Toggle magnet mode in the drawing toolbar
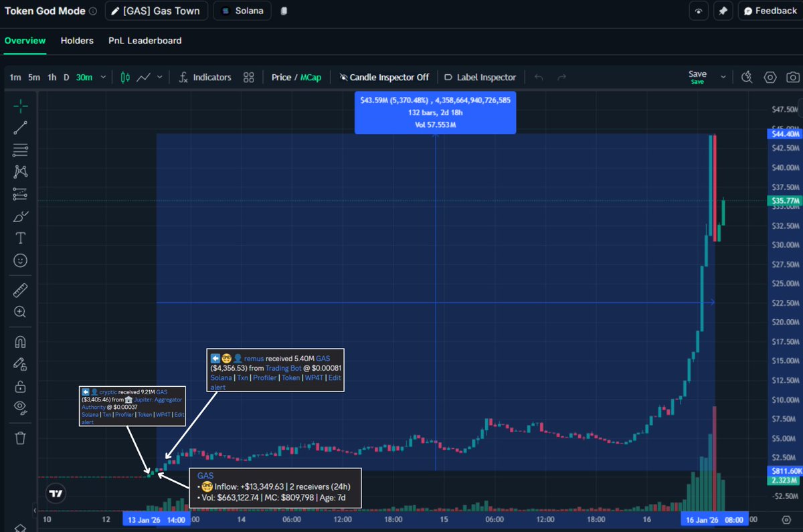Viewport: 803px width, 532px height. click(20, 341)
